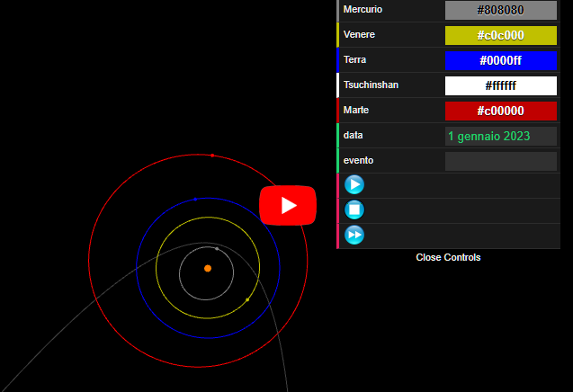Click the Venere label

click(x=359, y=34)
